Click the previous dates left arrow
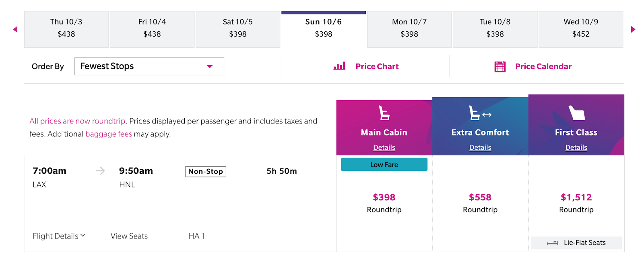 [15, 29]
